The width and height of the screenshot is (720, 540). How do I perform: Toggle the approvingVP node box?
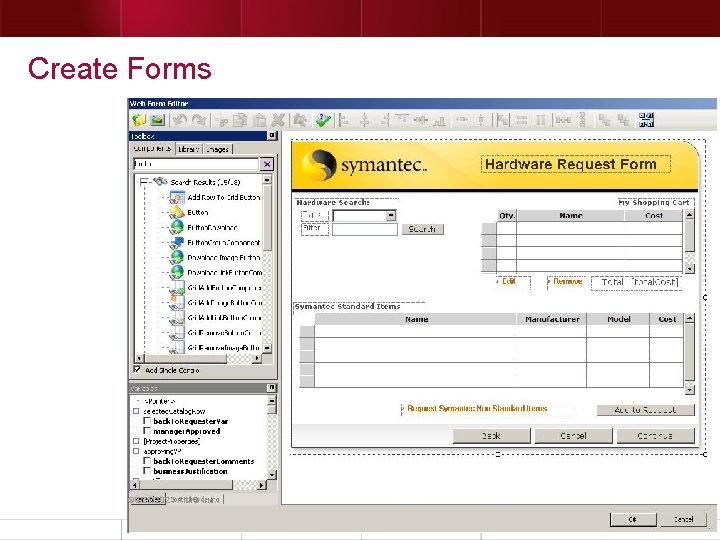pyautogui.click(x=136, y=451)
